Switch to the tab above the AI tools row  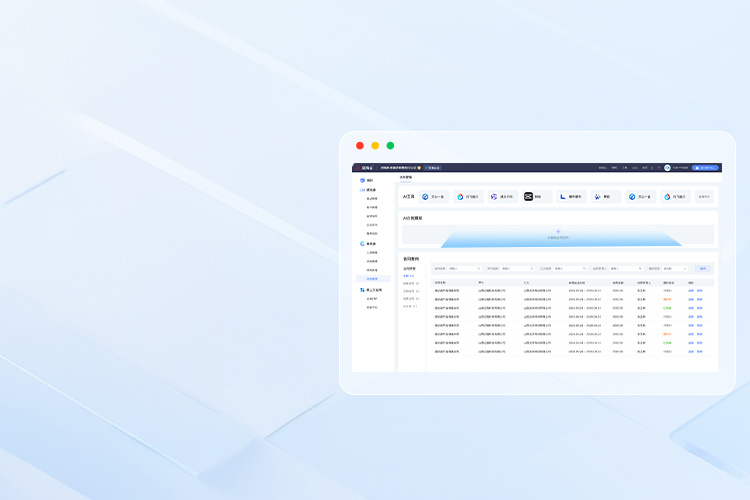[405, 177]
